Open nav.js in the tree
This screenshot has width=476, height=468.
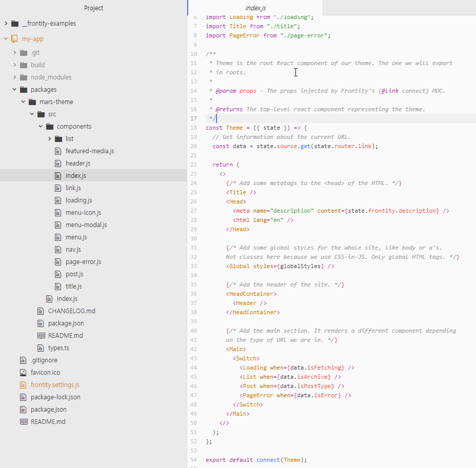pos(73,250)
